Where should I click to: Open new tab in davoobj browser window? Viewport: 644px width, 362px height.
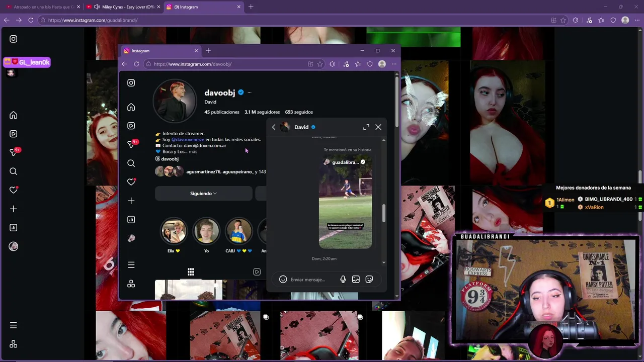click(x=208, y=51)
